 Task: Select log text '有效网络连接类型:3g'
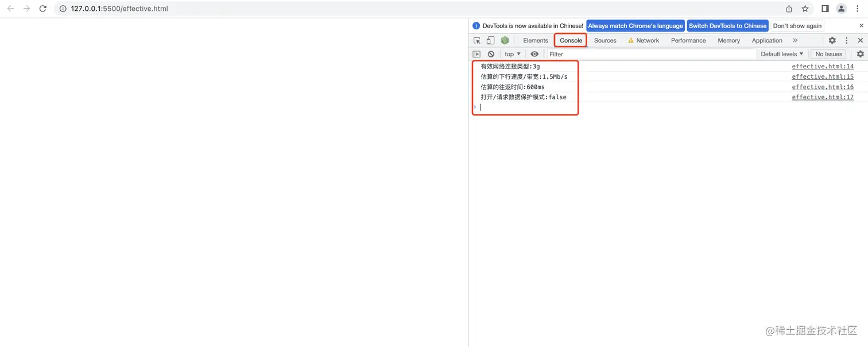pos(510,67)
